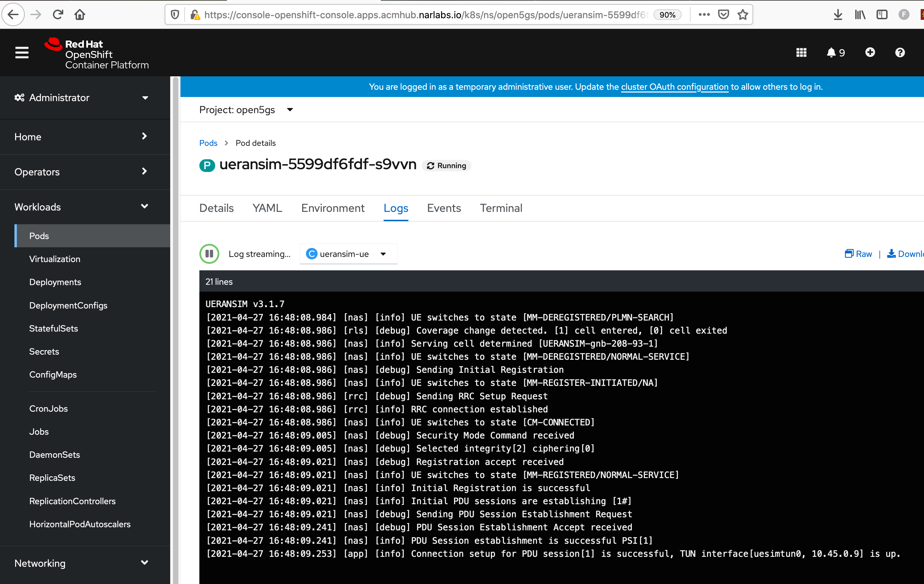924x584 pixels.
Task: Open the help question mark menu
Action: [x=900, y=53]
